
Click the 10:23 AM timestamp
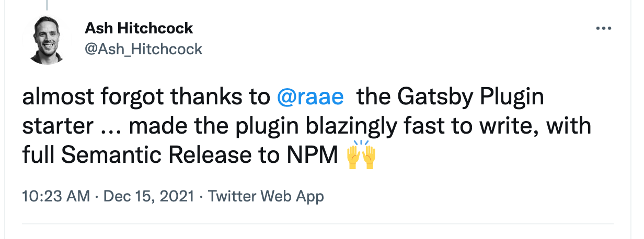click(x=56, y=196)
